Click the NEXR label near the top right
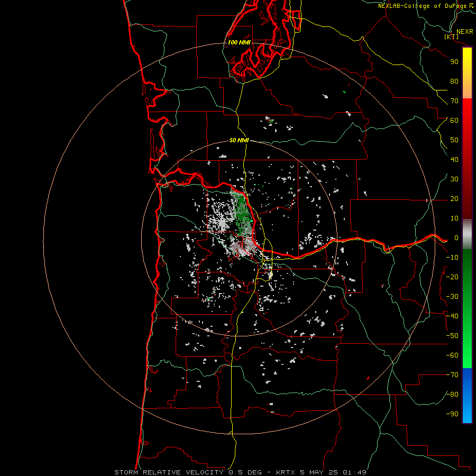Screen dimensions: 476x476 (465, 32)
